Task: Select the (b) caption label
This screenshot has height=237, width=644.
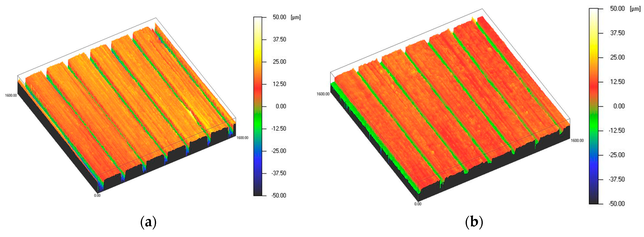Action: pyautogui.click(x=474, y=222)
